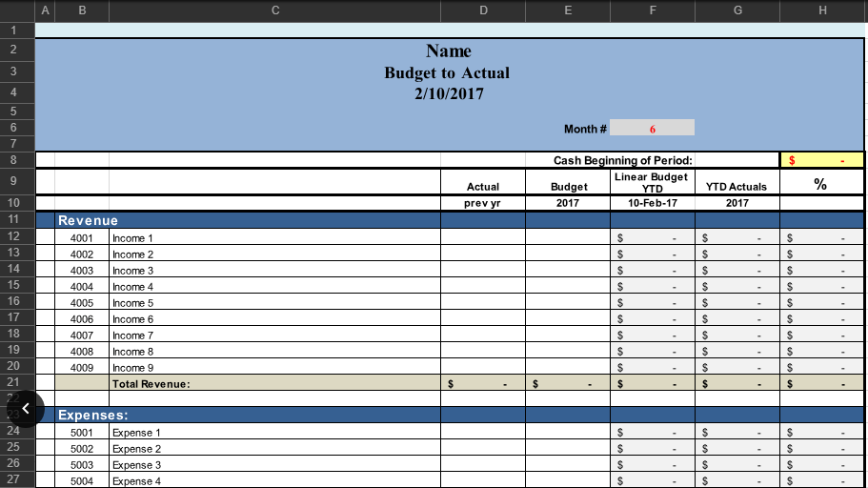Select empty Budget cell for Income 8
This screenshot has height=488, width=868.
point(568,351)
